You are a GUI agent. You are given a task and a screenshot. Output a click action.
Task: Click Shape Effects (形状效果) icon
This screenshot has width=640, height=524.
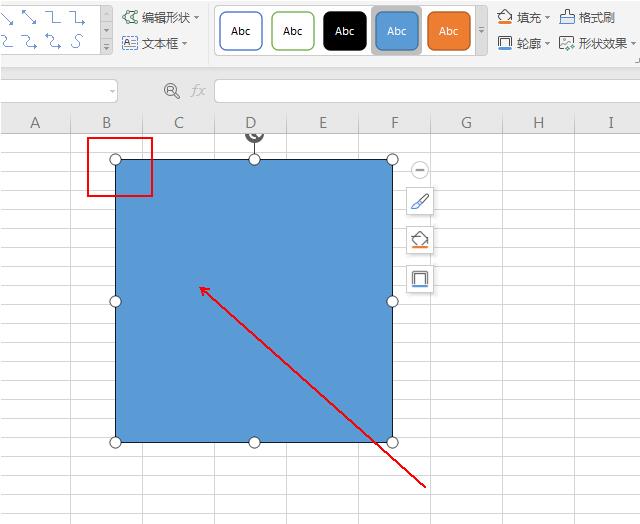[567, 43]
